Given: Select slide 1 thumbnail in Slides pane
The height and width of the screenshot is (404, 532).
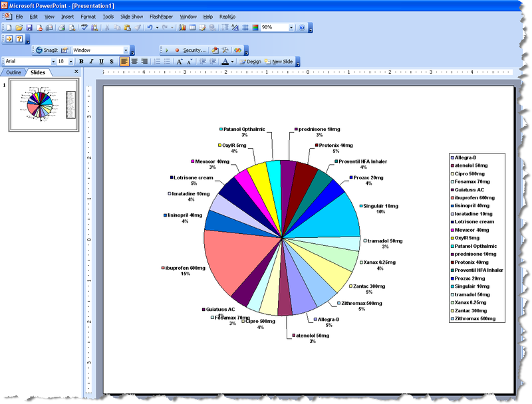Looking at the screenshot, I should tap(44, 105).
